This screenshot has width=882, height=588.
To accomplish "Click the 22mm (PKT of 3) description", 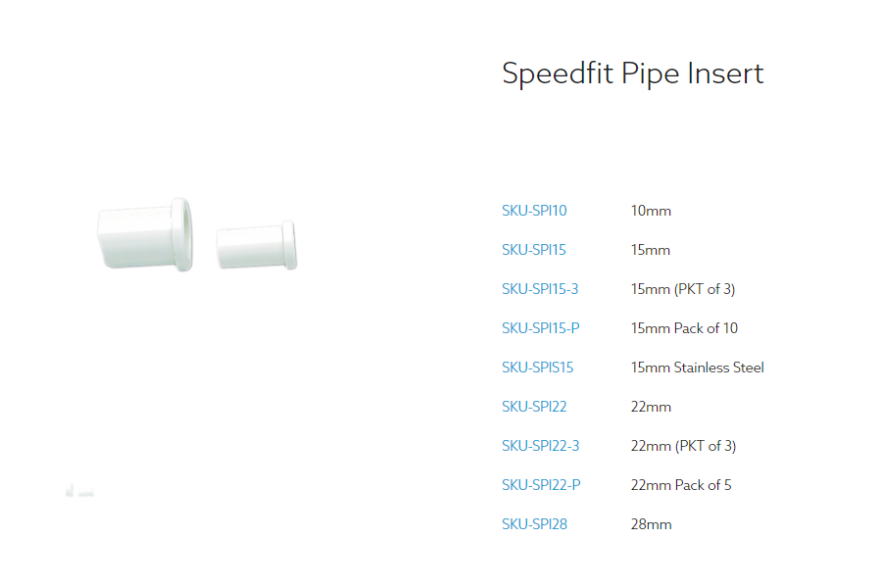I will coord(683,446).
